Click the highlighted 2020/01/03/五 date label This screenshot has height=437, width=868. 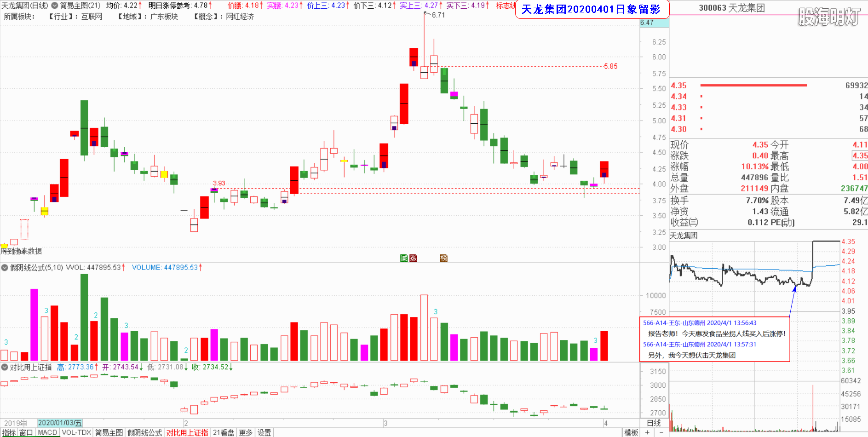pos(60,423)
